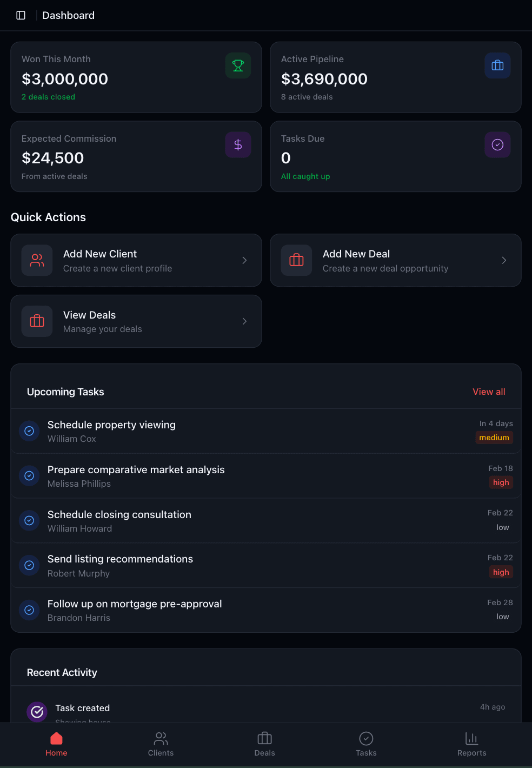Click the 'View all' link for Upcoming Tasks
Screen dimensions: 532x768
pyautogui.click(x=489, y=392)
